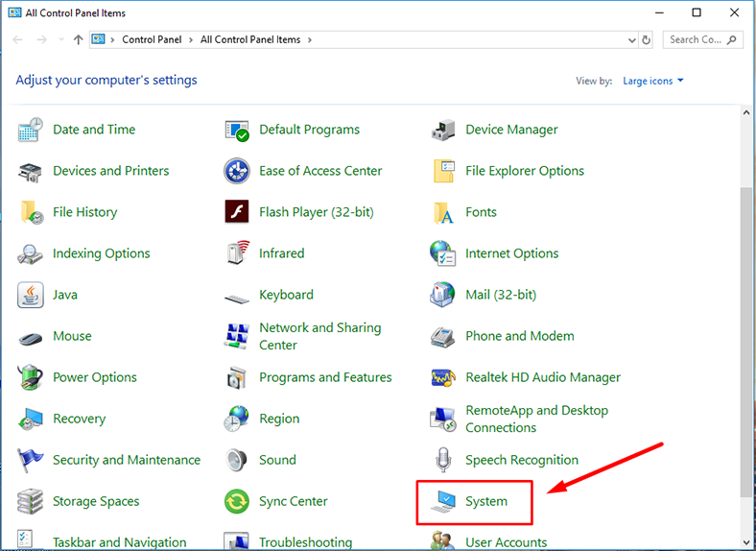Viewport: 756px width, 551px height.
Task: Open Devices and Printers icon
Action: pos(31,171)
